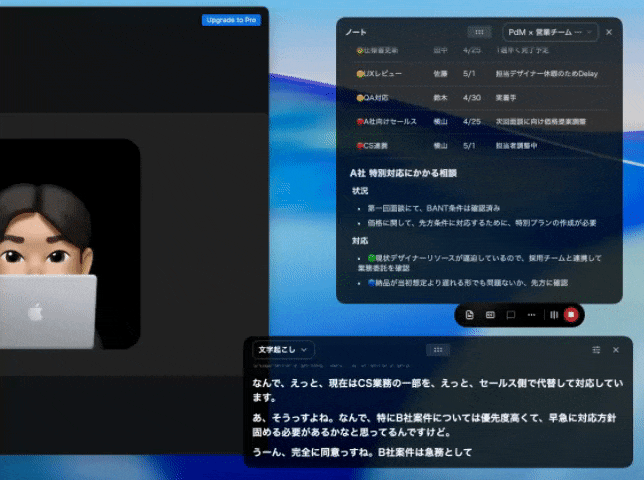Viewport: 644px width, 480px height.
Task: Close the 文字起こし transcription panel
Action: (616, 350)
